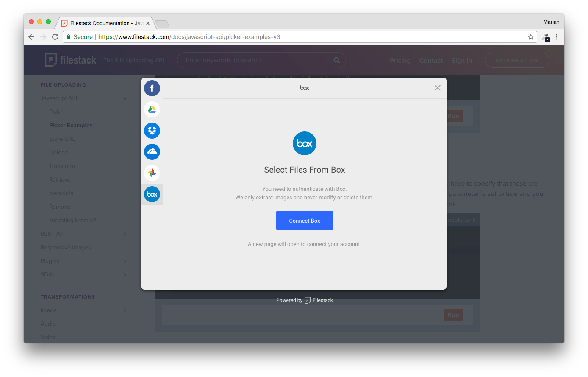Select Google Drive source icon
Screen dimensions: 588x377
tap(152, 109)
